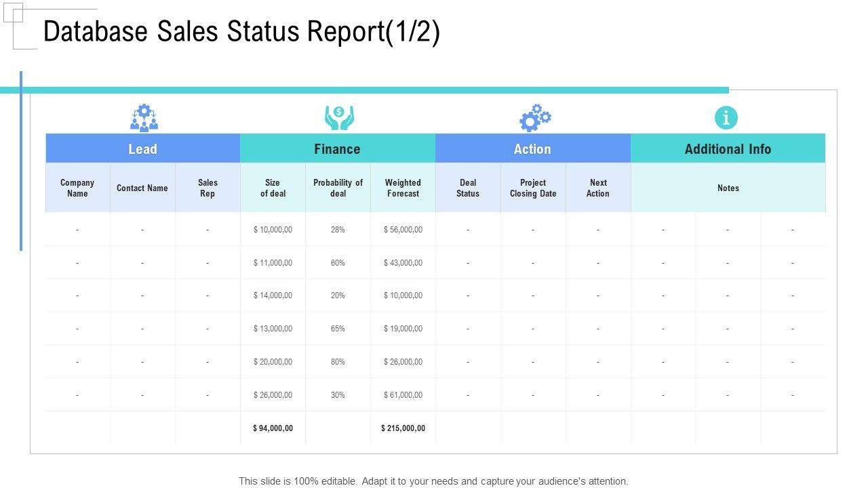
Task: Click the 28% probability cell
Action: [x=338, y=230]
